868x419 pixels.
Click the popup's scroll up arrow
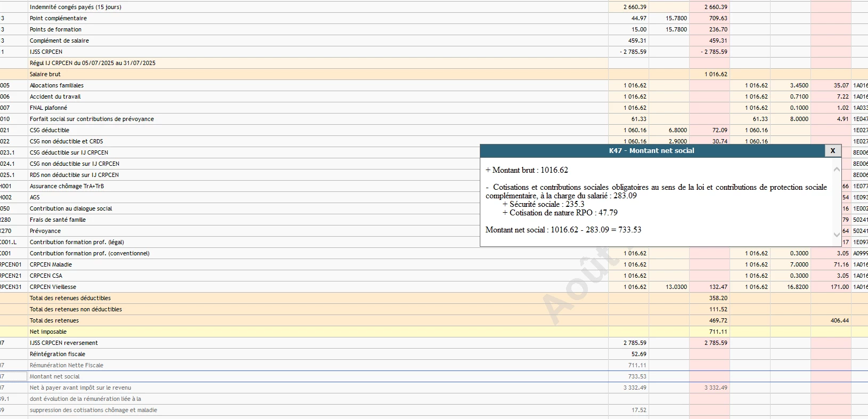click(837, 170)
